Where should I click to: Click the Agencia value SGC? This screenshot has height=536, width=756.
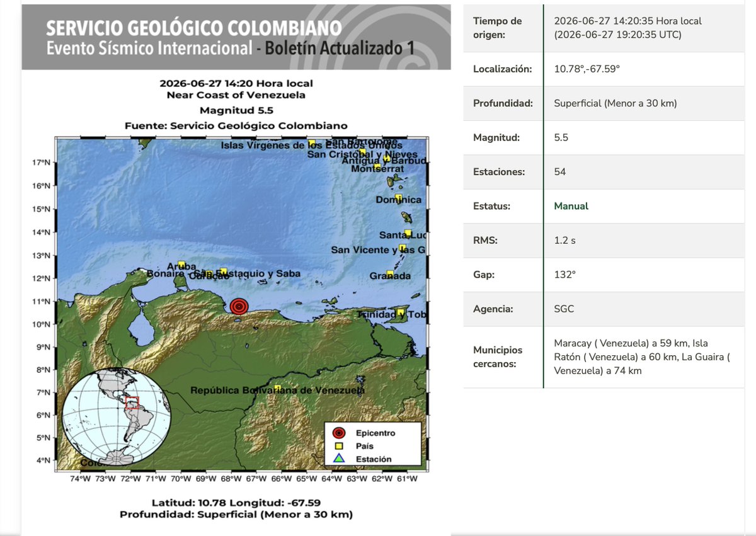pos(564,309)
